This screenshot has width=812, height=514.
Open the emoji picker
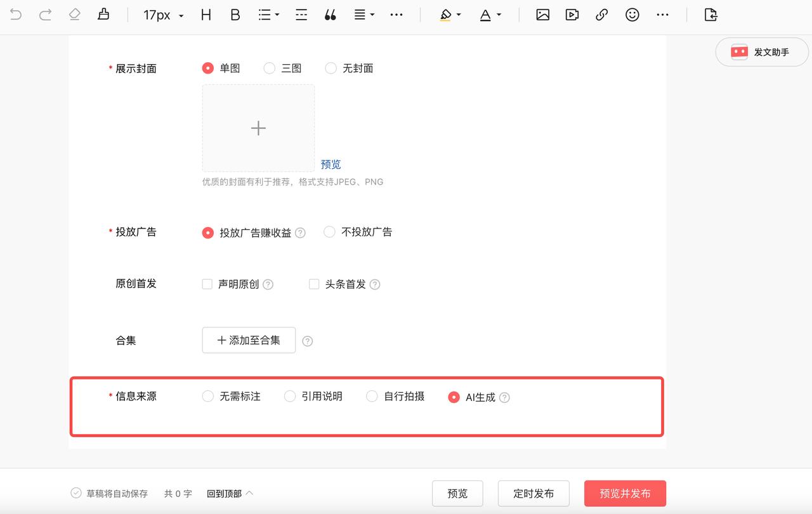click(x=632, y=14)
